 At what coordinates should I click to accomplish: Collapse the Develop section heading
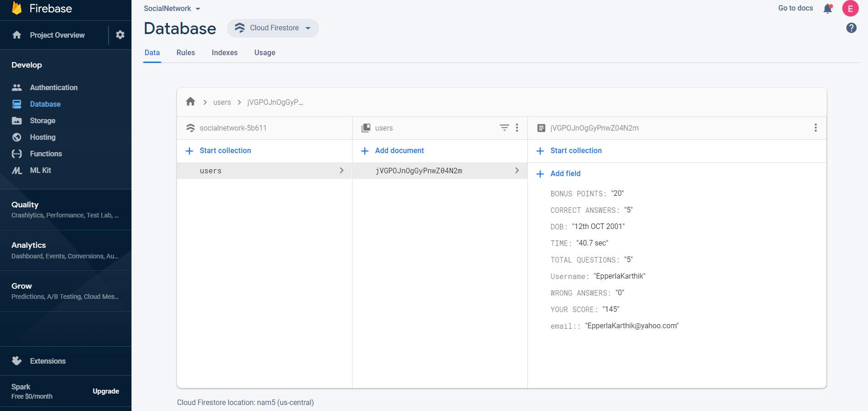[x=27, y=65]
